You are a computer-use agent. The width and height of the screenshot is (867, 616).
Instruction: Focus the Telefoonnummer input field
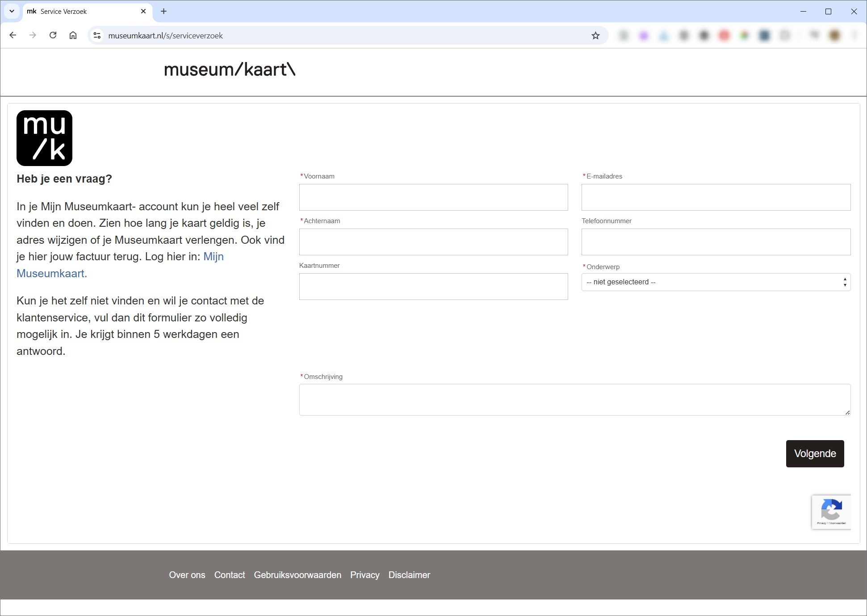716,241
